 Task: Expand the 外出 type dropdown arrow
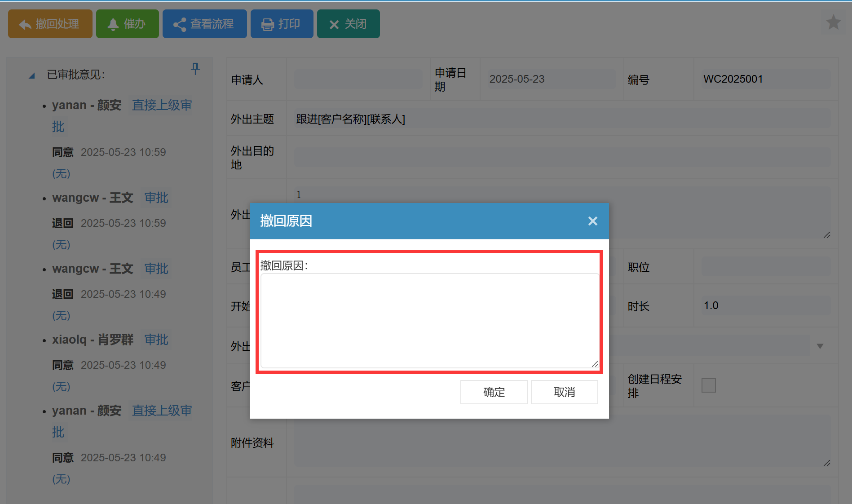tap(820, 346)
